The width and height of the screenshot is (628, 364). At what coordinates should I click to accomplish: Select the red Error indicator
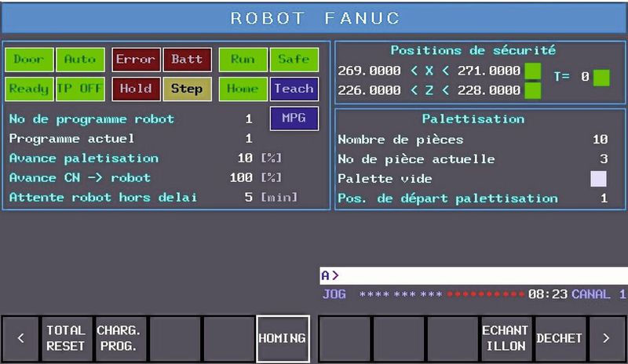point(136,60)
